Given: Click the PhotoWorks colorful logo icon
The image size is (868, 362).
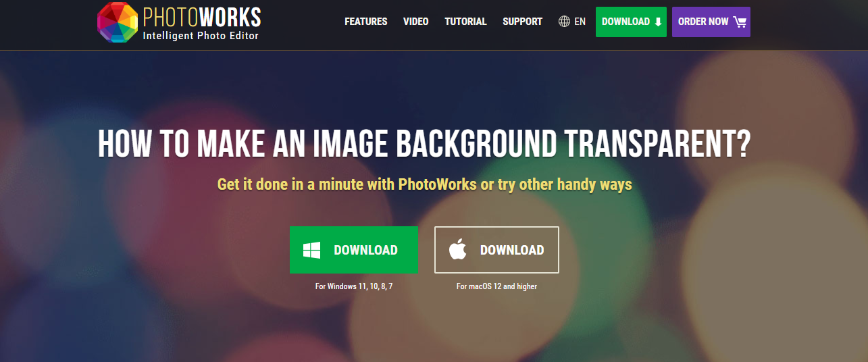Looking at the screenshot, I should point(119,22).
